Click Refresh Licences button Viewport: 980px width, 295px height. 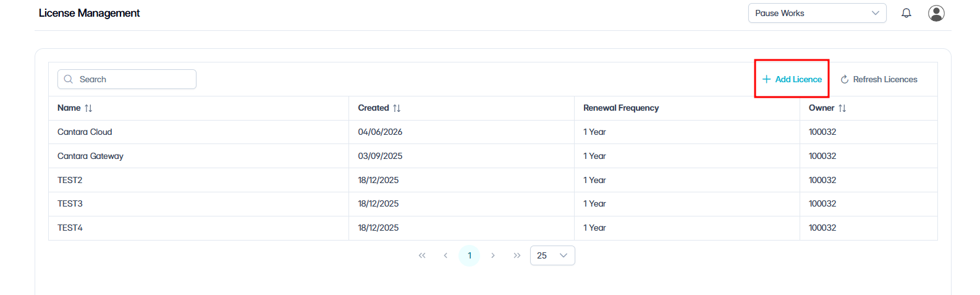click(879, 79)
